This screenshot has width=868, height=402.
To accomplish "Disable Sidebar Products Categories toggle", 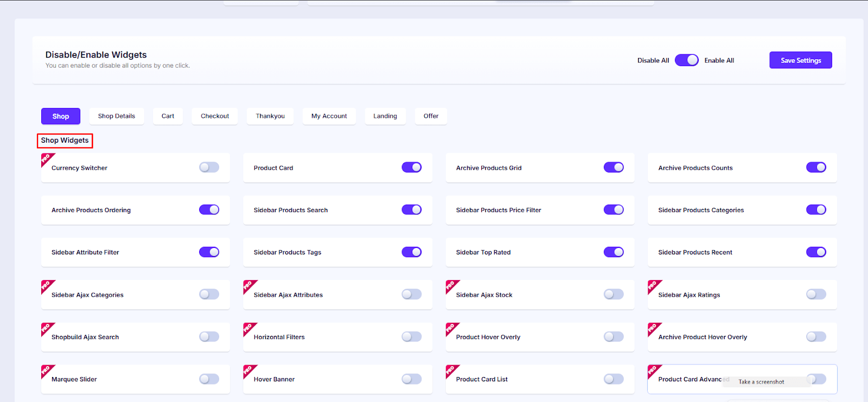I will (816, 209).
